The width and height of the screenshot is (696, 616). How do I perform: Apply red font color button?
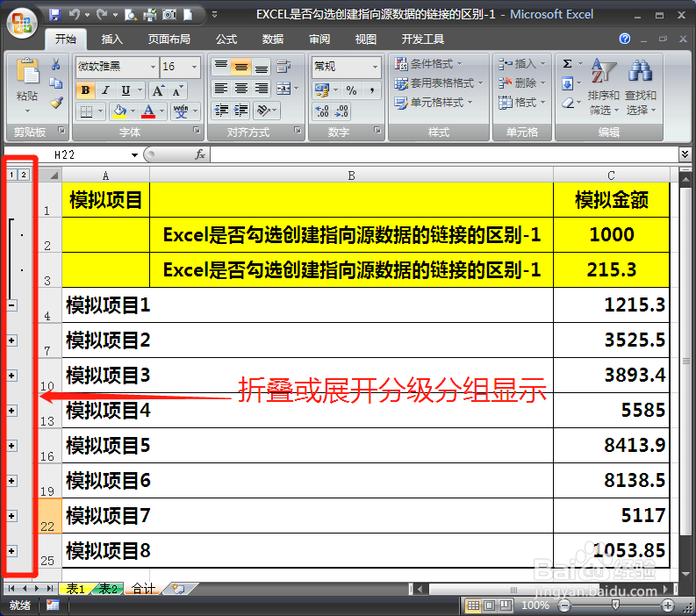tap(148, 111)
